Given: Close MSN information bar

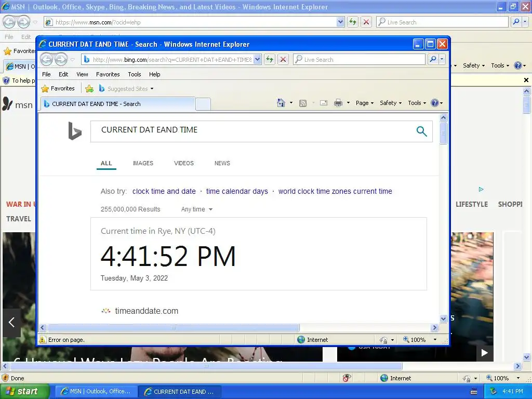Looking at the screenshot, I should click(x=526, y=80).
